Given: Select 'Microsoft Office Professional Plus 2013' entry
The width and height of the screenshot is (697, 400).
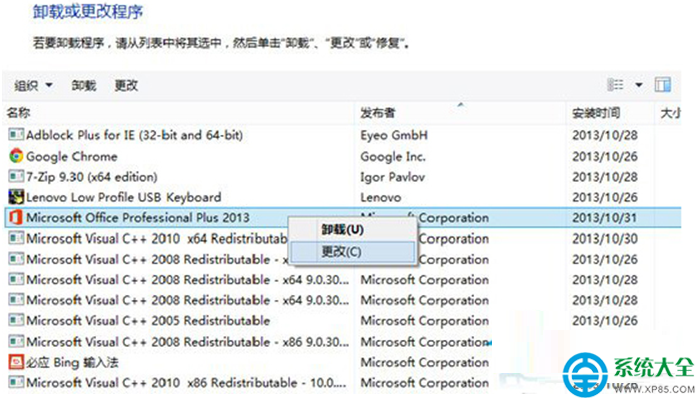Looking at the screenshot, I should (138, 218).
